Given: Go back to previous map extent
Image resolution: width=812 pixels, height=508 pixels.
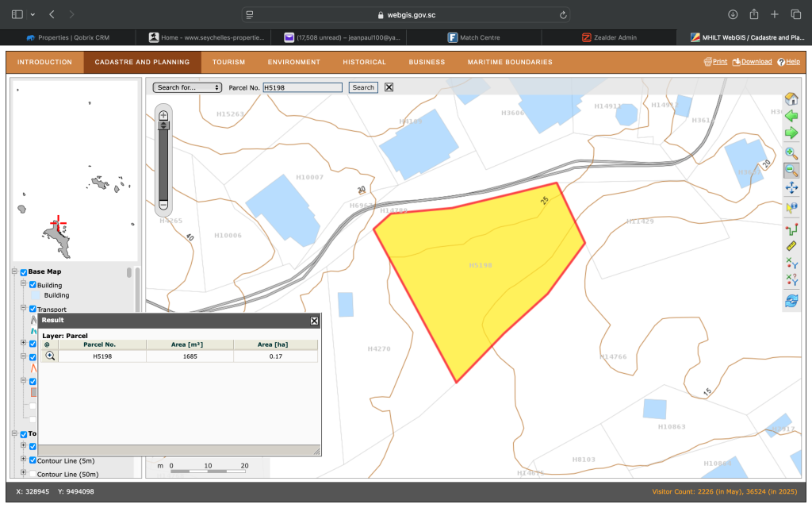Looking at the screenshot, I should click(x=791, y=116).
